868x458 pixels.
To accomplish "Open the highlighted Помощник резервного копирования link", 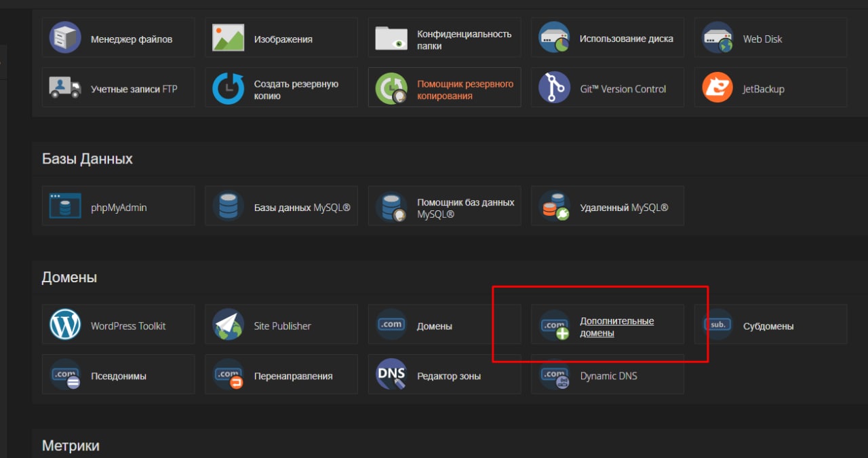I will pyautogui.click(x=465, y=90).
